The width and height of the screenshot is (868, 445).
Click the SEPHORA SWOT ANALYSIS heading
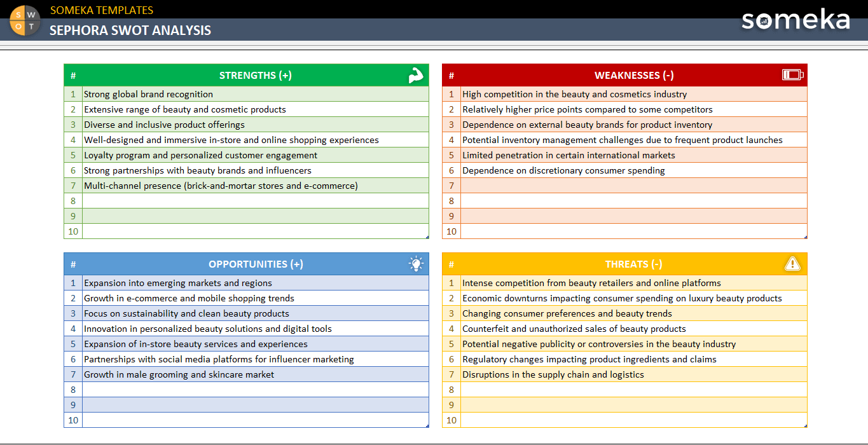click(130, 29)
